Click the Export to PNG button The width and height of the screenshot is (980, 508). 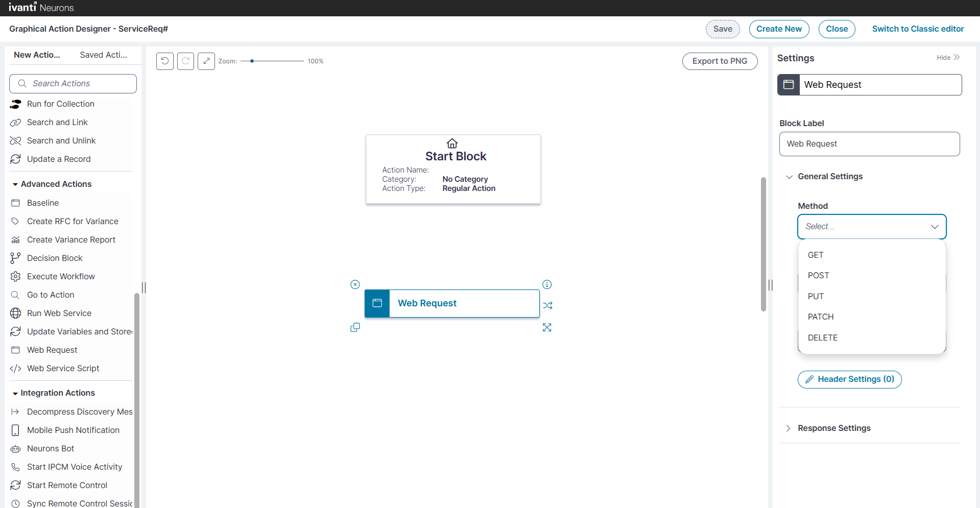pos(720,61)
